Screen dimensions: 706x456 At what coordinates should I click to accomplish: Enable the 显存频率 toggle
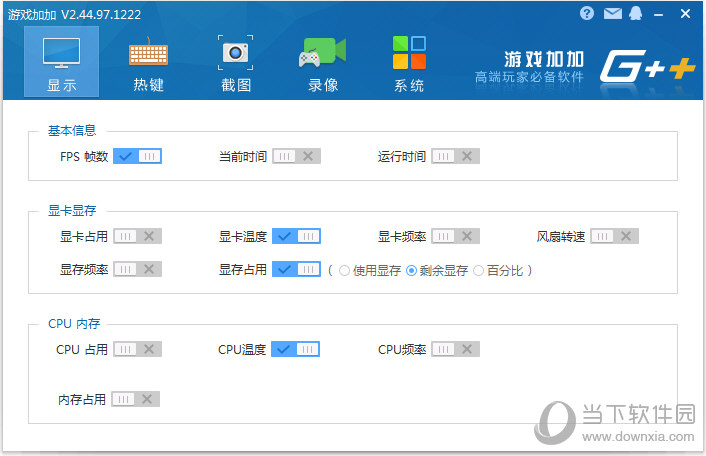137,269
